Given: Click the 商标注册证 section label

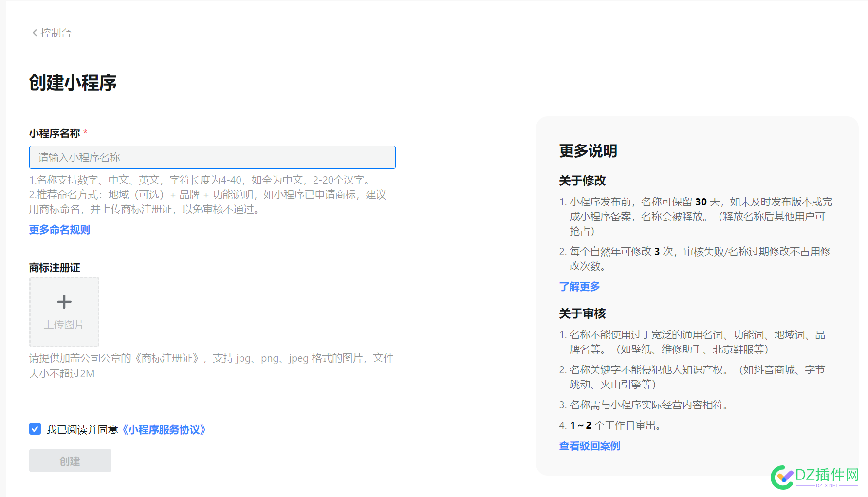Looking at the screenshot, I should coord(55,268).
